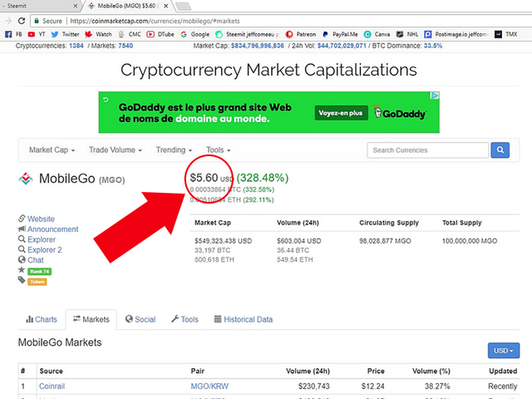Open the PayPal.Me bookmark
This screenshot has height=399, width=532.
(340, 34)
